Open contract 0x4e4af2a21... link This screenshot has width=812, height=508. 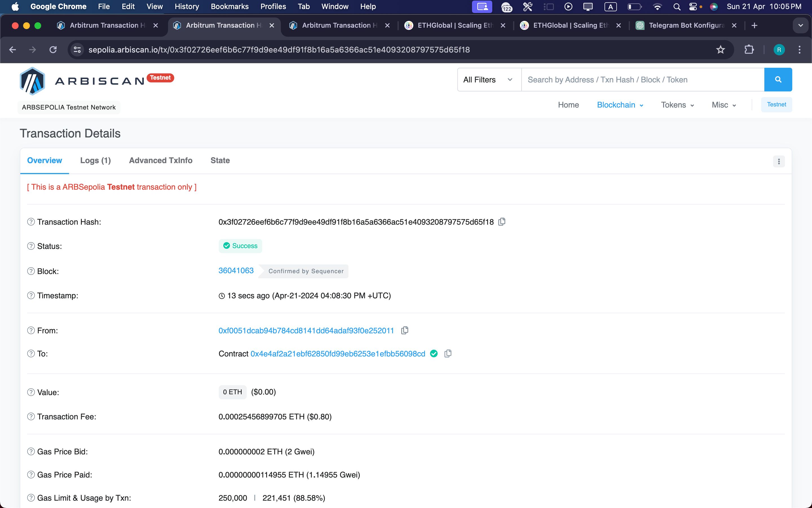tap(337, 354)
